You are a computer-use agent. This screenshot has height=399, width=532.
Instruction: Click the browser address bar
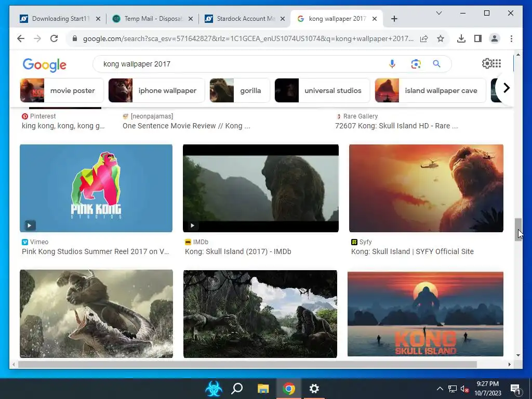(248, 38)
